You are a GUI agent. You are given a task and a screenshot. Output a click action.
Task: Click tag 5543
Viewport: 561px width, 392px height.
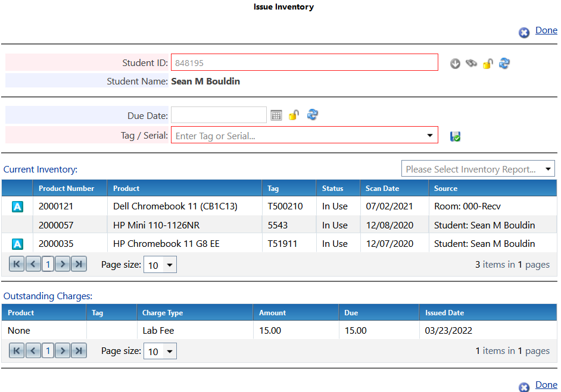coord(278,225)
